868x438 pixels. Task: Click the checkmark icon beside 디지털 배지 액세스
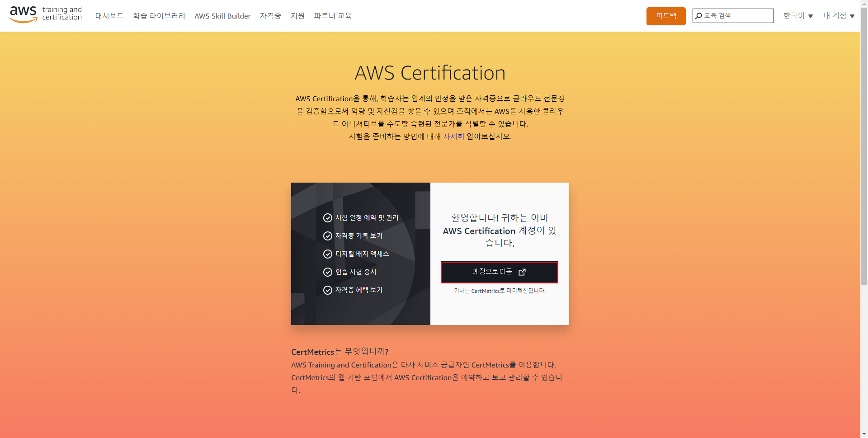point(328,254)
